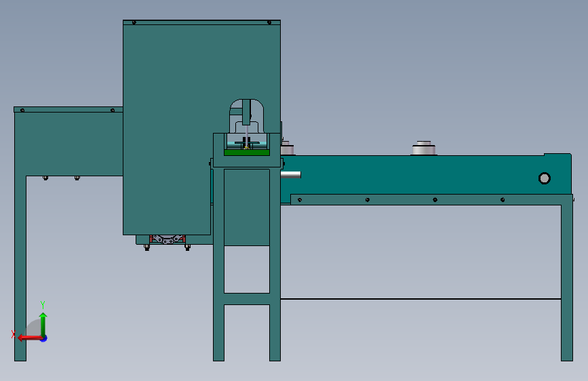The image size is (588, 381).
Task: Select the far left support leg
Action: click(20, 268)
